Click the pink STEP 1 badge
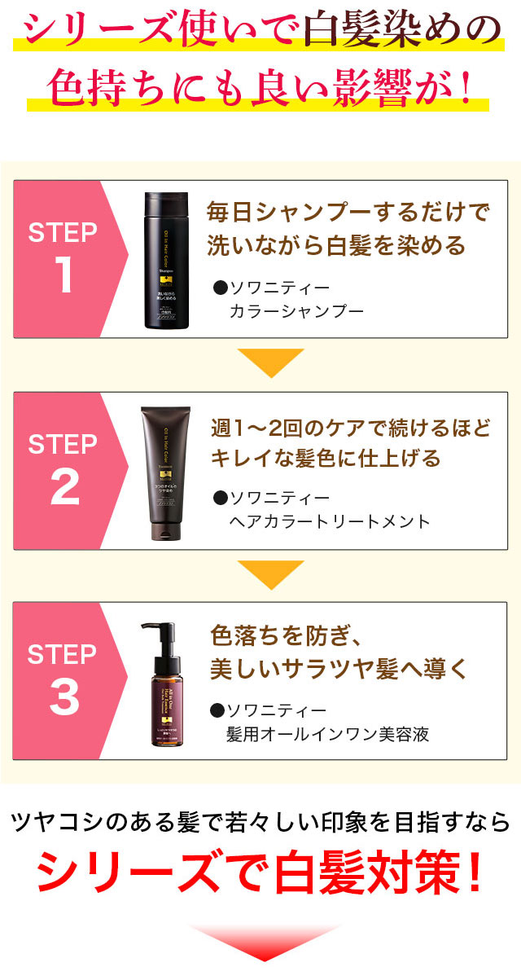 tap(70, 259)
